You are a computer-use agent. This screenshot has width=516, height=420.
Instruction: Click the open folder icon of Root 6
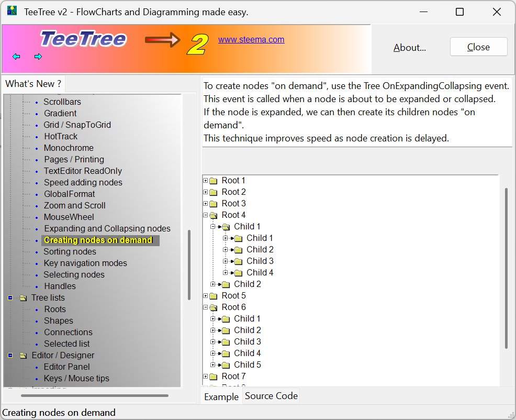tap(214, 308)
